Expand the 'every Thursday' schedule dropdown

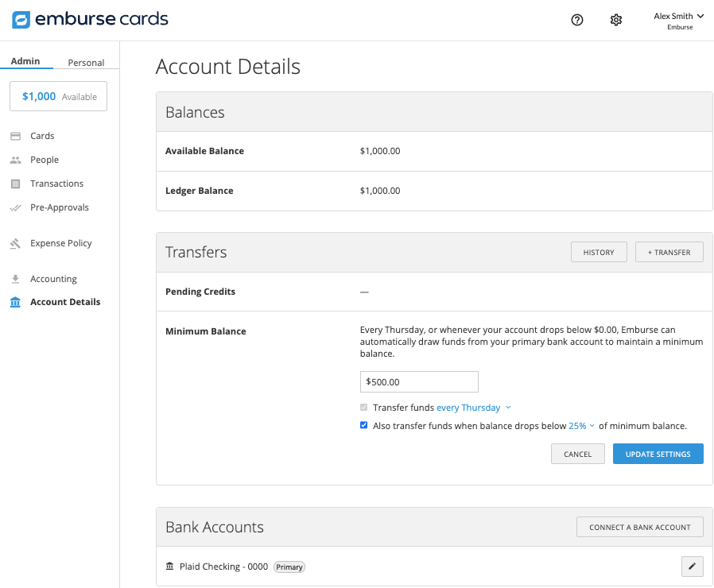(x=474, y=408)
